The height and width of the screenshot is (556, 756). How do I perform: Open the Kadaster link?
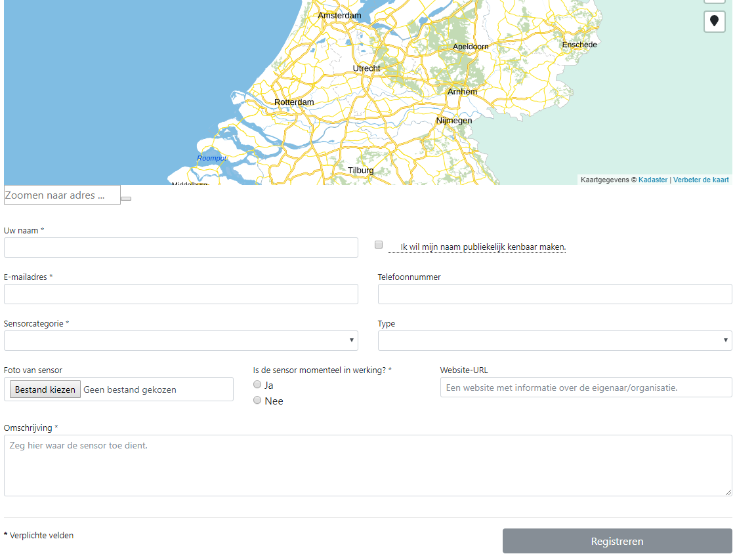point(652,180)
